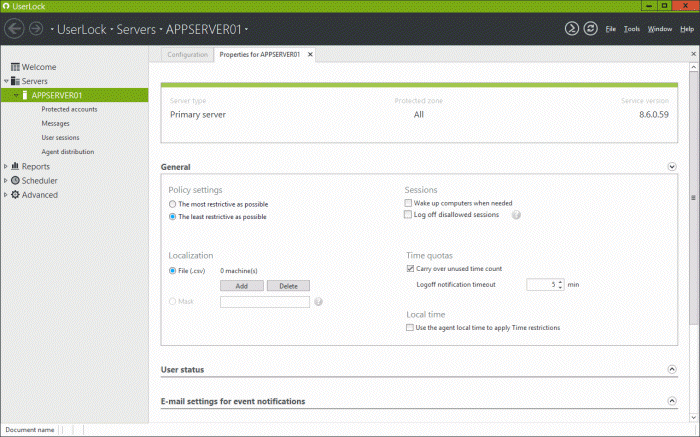Expand E-mail settings for event notifications
700x437 pixels.
click(x=672, y=401)
